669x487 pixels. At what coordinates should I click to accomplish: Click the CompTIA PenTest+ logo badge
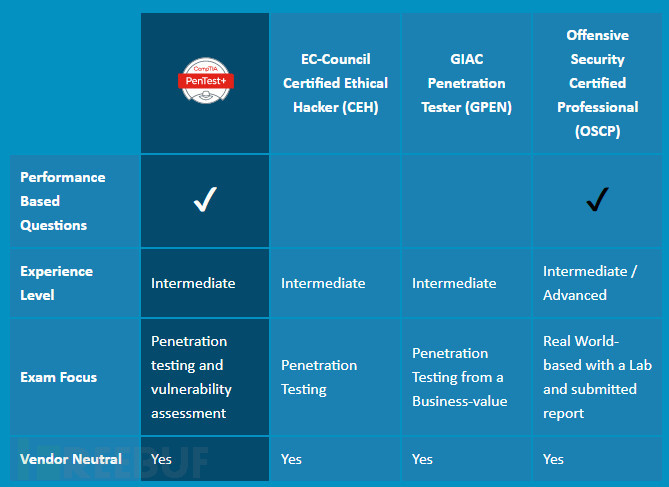(x=206, y=81)
